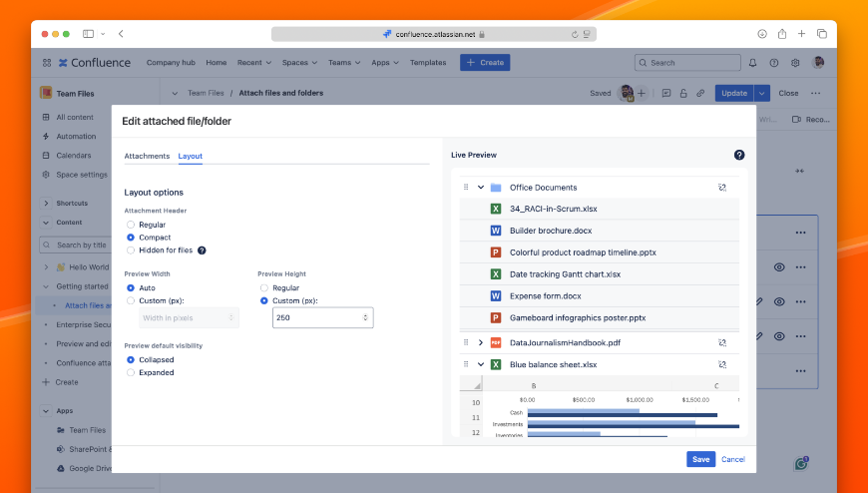This screenshot has height=493, width=868.
Task: Click the Save button
Action: click(x=700, y=459)
